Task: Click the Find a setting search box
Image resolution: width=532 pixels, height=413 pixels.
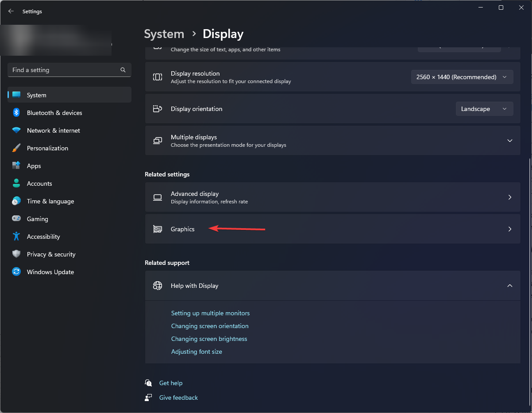Action: [x=69, y=70]
